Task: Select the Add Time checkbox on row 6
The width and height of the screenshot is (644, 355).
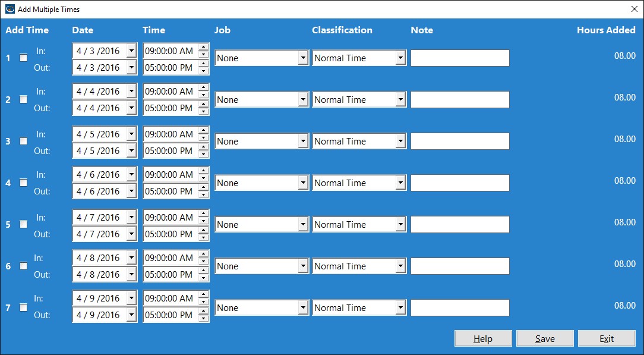Action: tap(24, 266)
